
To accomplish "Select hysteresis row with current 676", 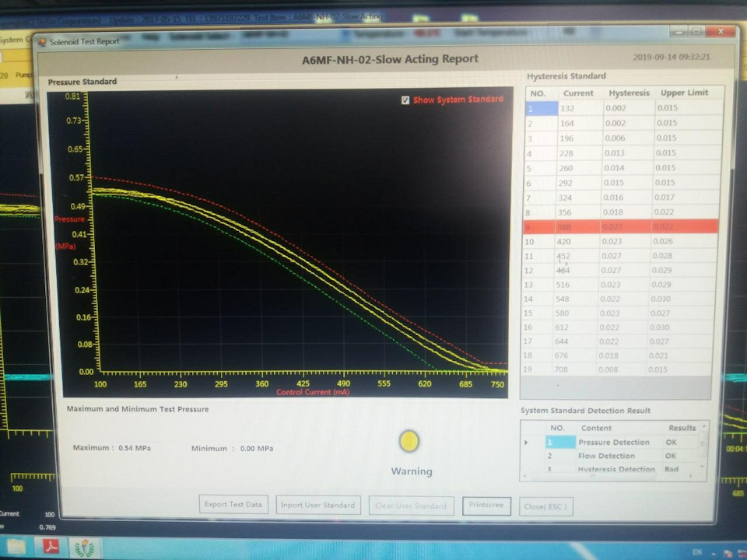I will (617, 355).
